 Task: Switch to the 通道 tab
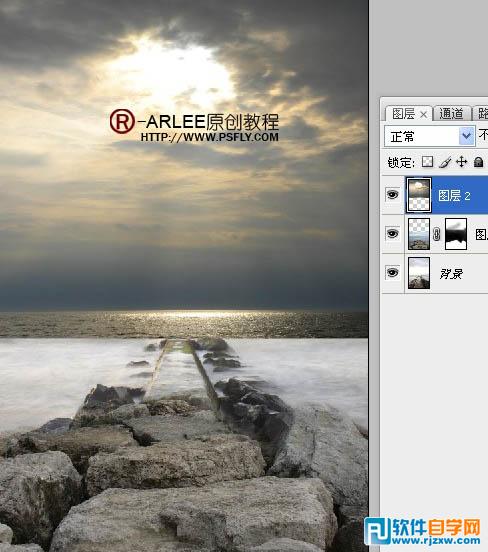pos(451,113)
